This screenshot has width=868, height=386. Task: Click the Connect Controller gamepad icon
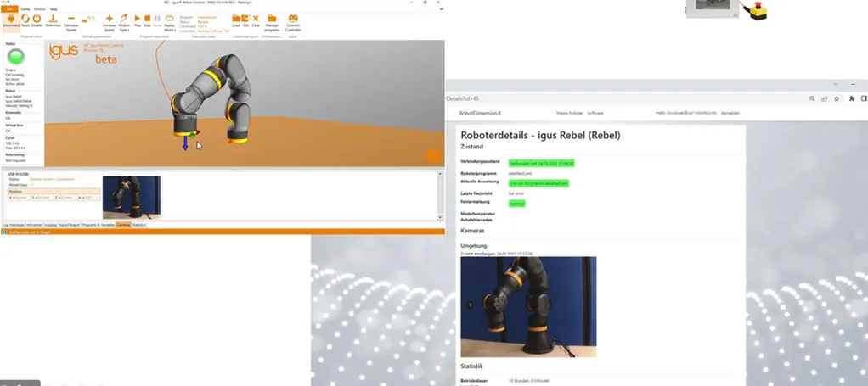coord(293,19)
